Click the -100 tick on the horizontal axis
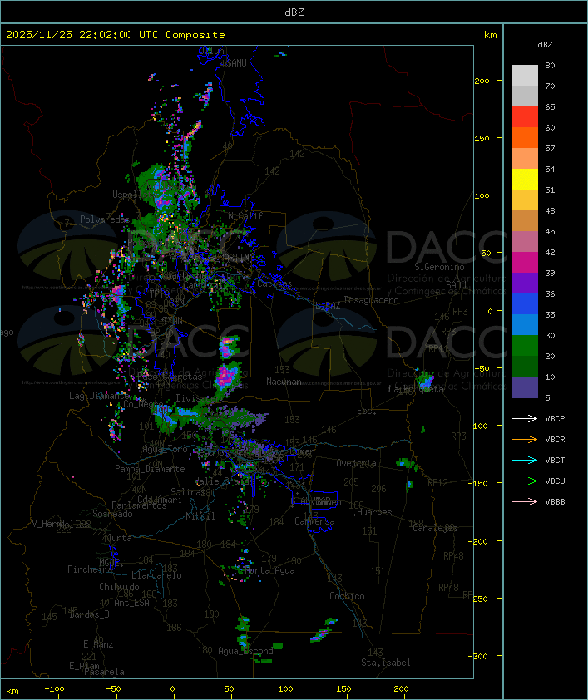This screenshot has height=700, width=588. click(x=54, y=689)
